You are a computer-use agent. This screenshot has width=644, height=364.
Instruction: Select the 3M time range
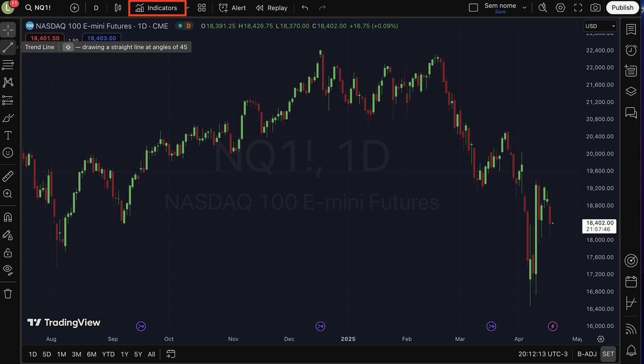[x=76, y=354]
